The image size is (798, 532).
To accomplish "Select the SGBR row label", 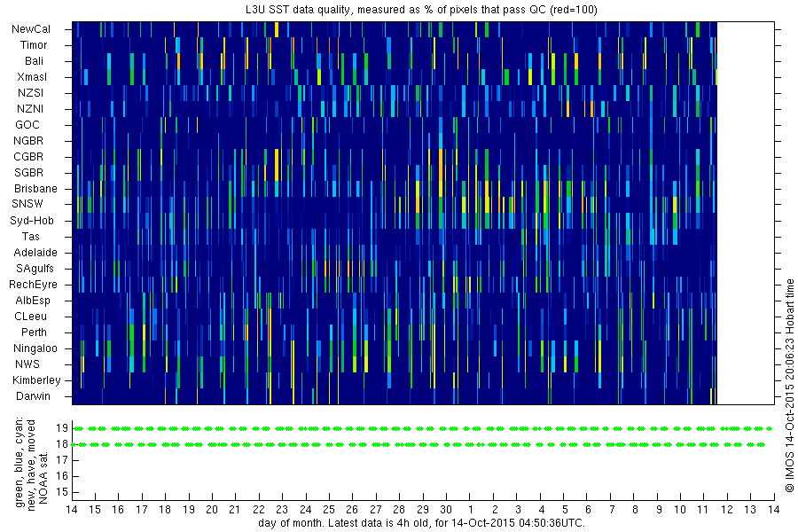I will (28, 173).
